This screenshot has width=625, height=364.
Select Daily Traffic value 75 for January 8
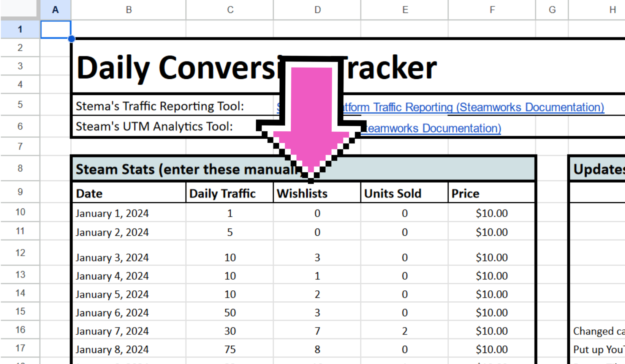point(229,349)
